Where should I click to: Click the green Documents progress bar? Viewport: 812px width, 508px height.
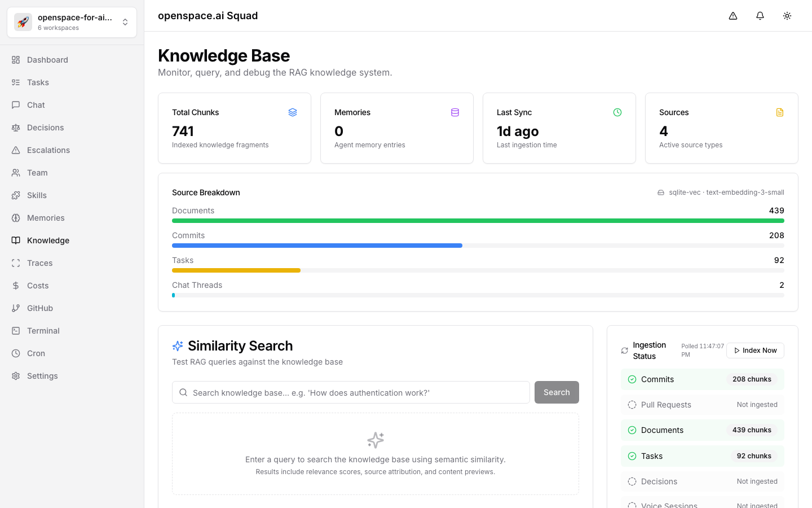[x=478, y=221]
